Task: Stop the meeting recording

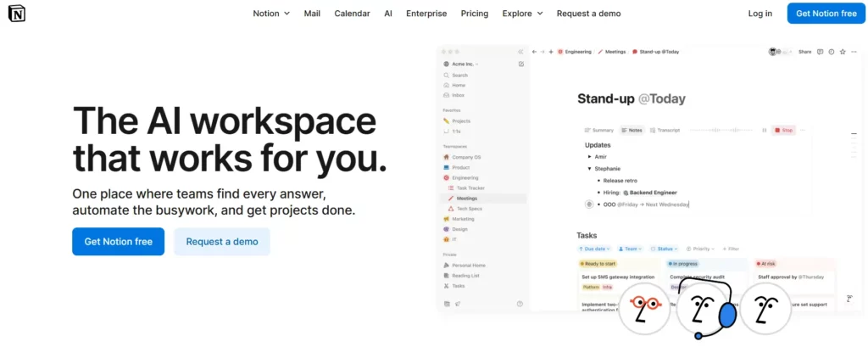Action: click(x=783, y=131)
